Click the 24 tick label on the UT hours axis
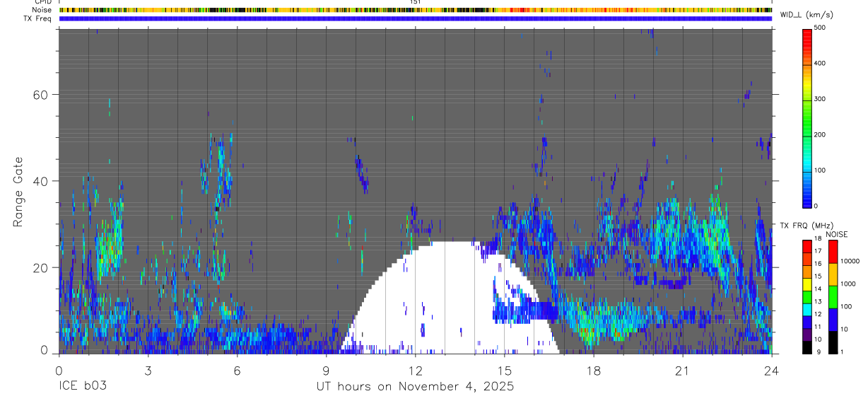 coord(772,371)
